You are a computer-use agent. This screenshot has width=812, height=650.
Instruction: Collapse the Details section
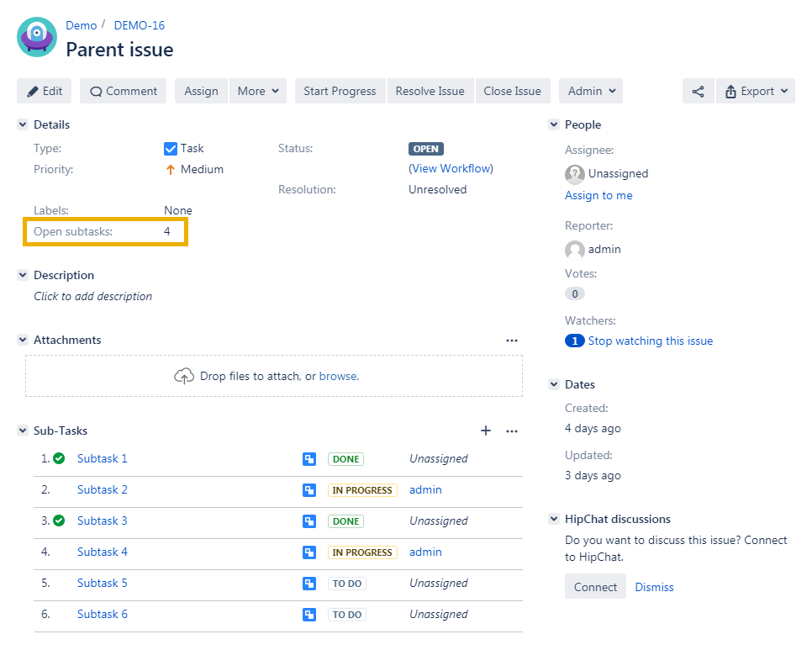point(23,124)
